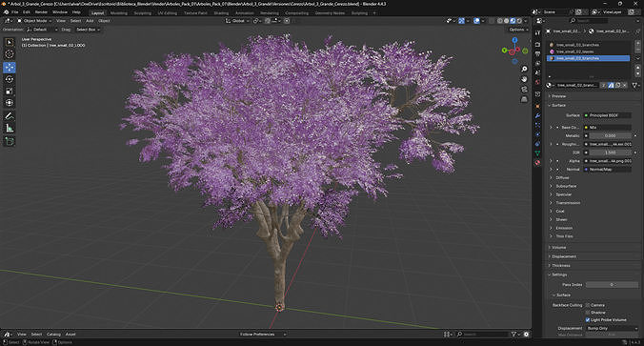The image size is (644, 346).
Task: Toggle snapping in the viewport header
Action: click(268, 21)
